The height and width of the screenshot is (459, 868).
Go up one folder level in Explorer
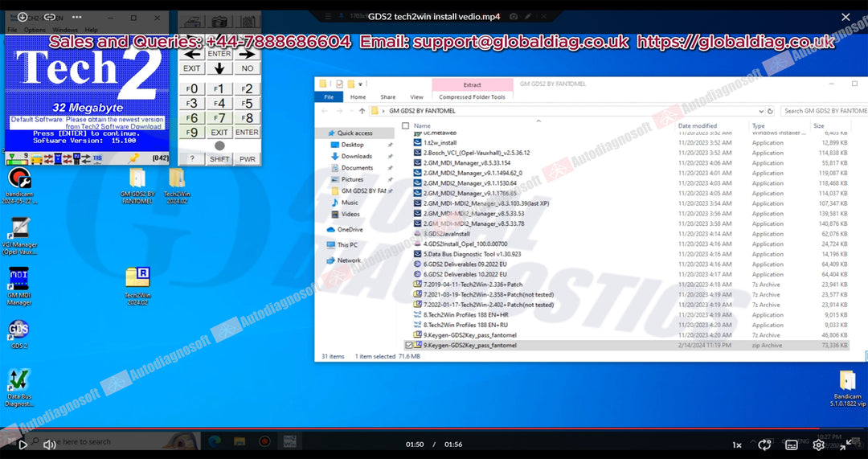coord(362,111)
